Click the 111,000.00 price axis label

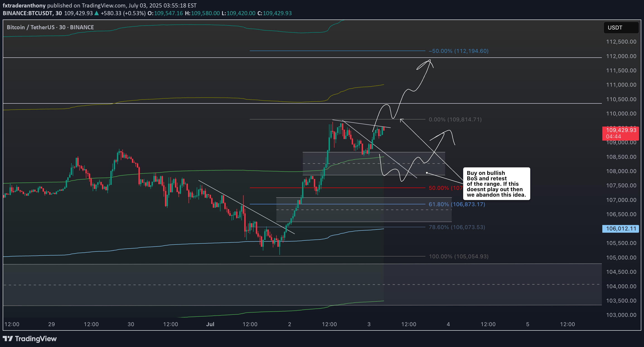pyautogui.click(x=621, y=85)
